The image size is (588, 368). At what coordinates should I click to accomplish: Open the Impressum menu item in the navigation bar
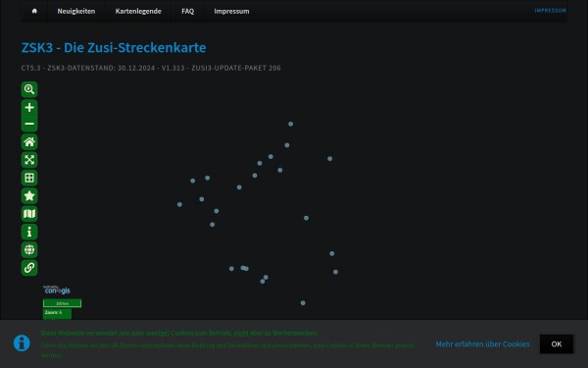[231, 11]
